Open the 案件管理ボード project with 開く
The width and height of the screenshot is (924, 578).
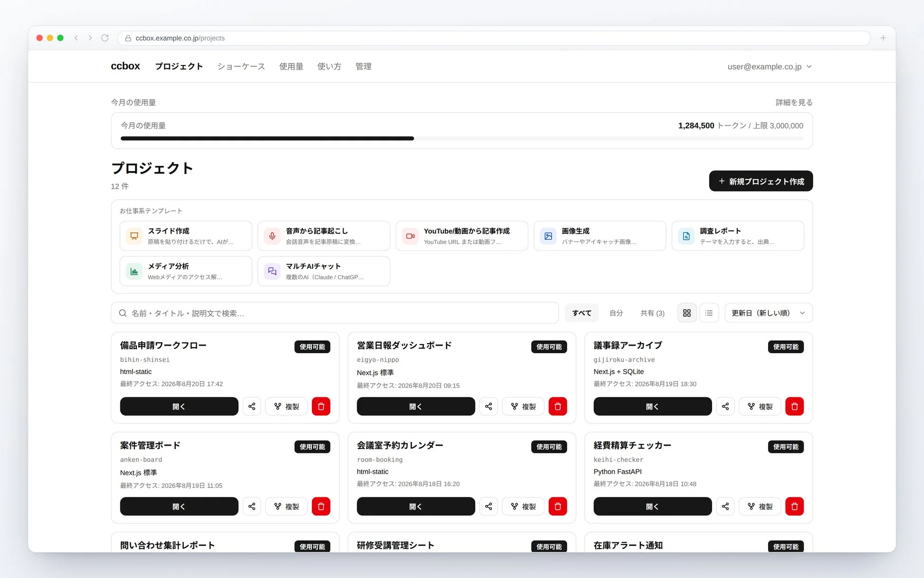point(179,506)
